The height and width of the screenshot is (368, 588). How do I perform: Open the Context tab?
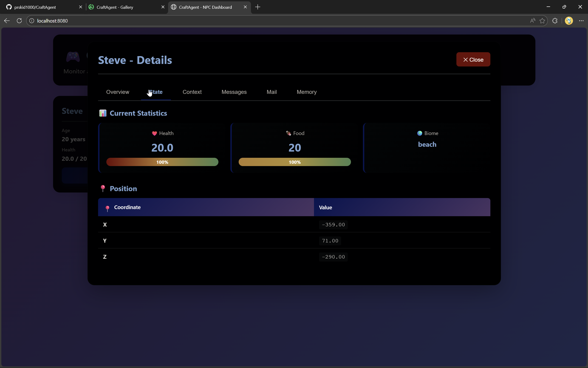(x=192, y=92)
